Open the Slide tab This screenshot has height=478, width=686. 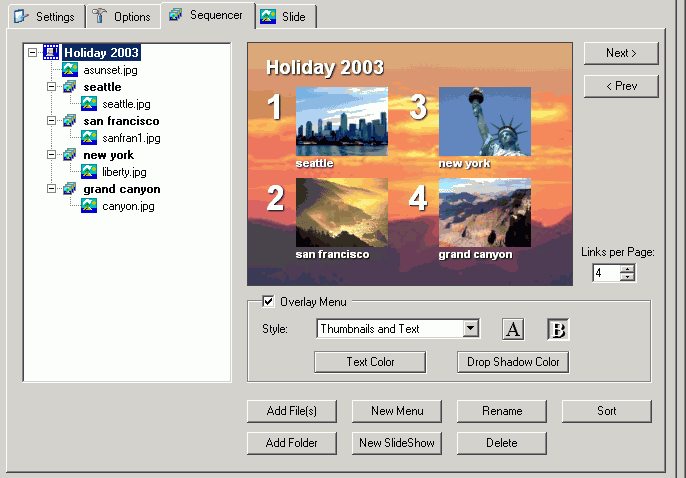click(x=285, y=17)
